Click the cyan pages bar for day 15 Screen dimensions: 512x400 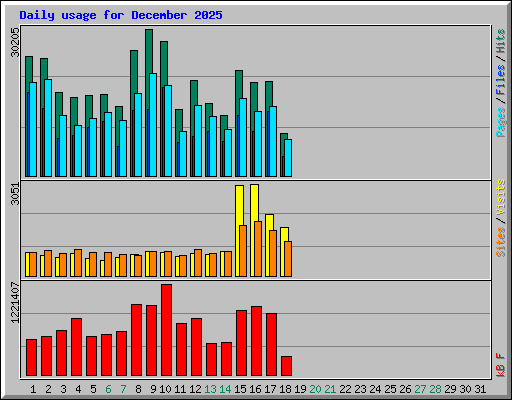tap(243, 137)
